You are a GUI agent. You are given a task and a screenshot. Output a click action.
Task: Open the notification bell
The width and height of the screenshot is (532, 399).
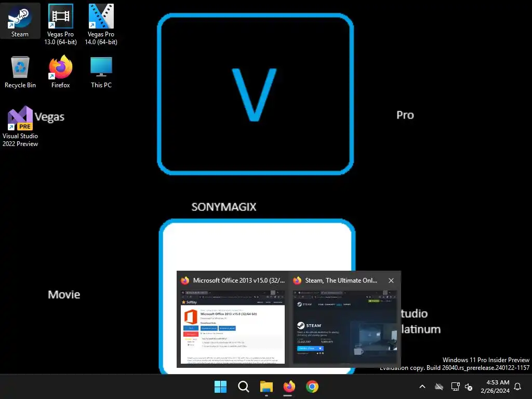click(x=517, y=387)
